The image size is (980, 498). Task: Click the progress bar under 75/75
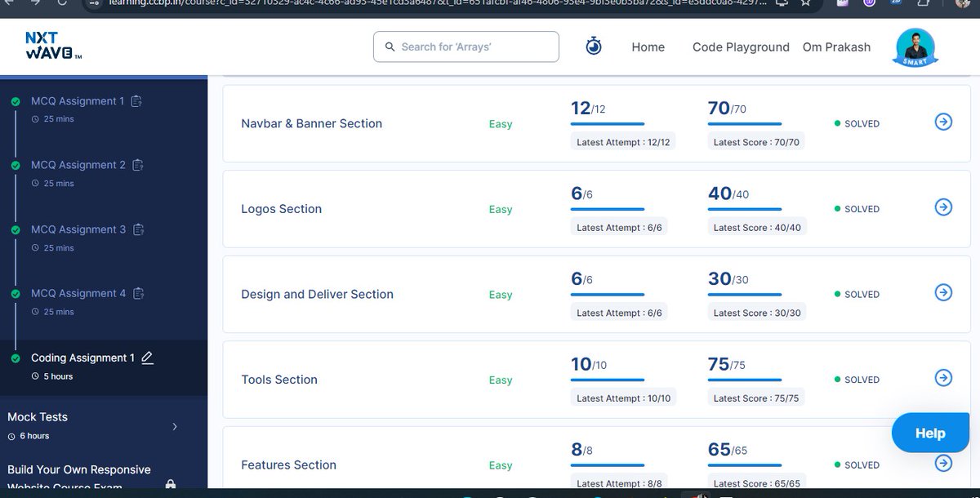pyautogui.click(x=745, y=380)
